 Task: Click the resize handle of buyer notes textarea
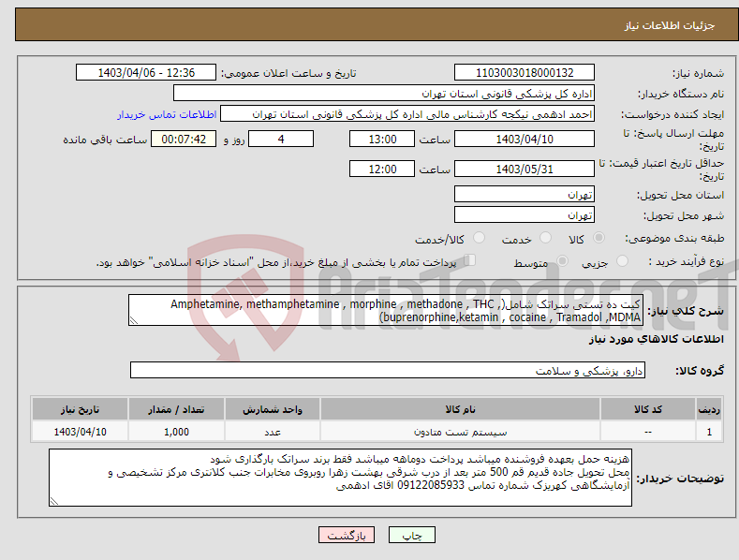point(54,501)
